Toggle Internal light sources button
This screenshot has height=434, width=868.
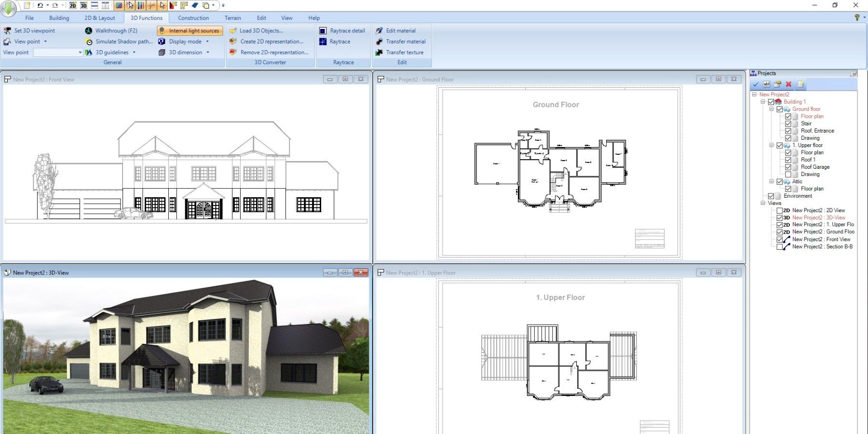[x=190, y=30]
